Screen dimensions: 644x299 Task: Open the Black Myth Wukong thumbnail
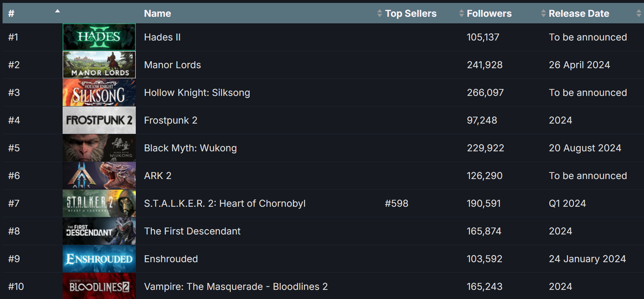click(99, 148)
